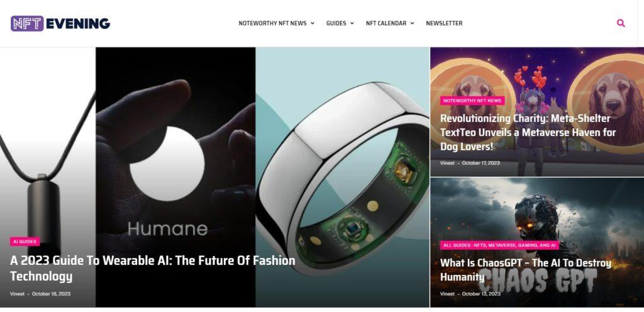Click author Vineet under Wearable AI article

pos(17,294)
